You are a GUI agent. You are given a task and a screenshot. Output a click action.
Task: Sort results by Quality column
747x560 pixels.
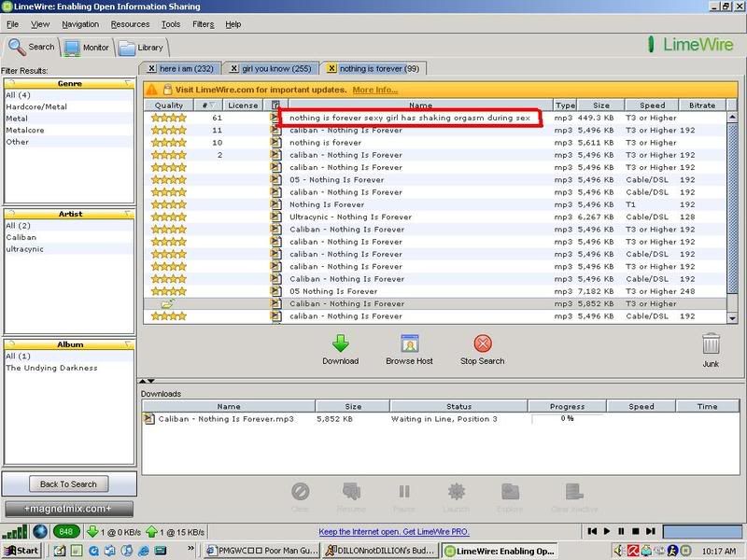tap(169, 105)
